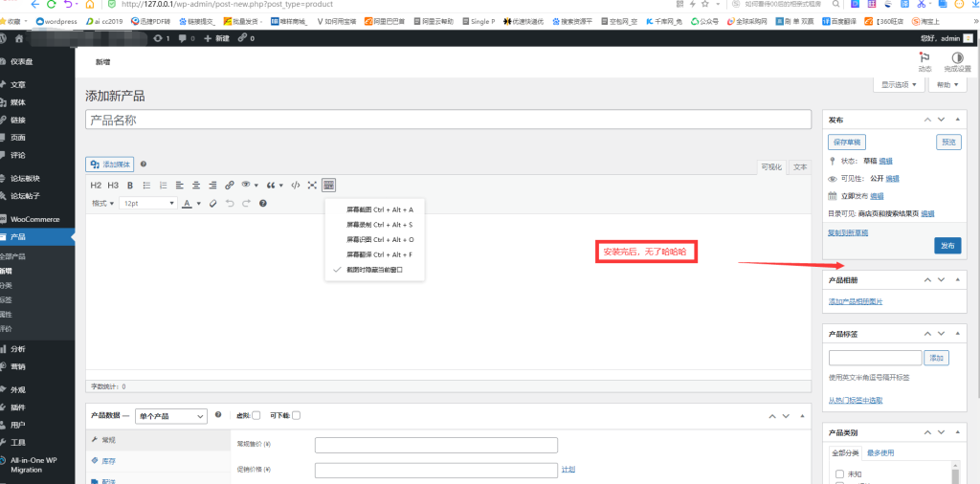
Task: Click the 产品名称 title input field
Action: 448,121
